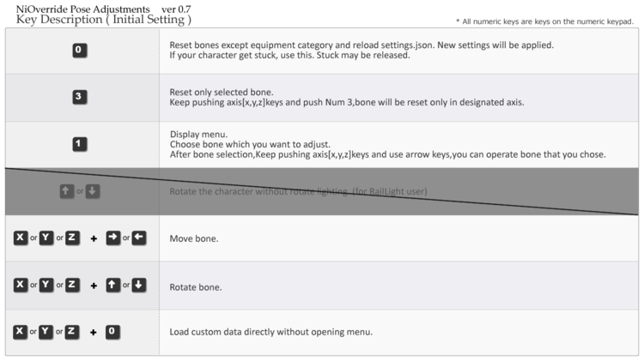The image size is (644, 361).
Task: Click the 'Key Description ( Initial Setting )' heading
Action: tap(104, 20)
